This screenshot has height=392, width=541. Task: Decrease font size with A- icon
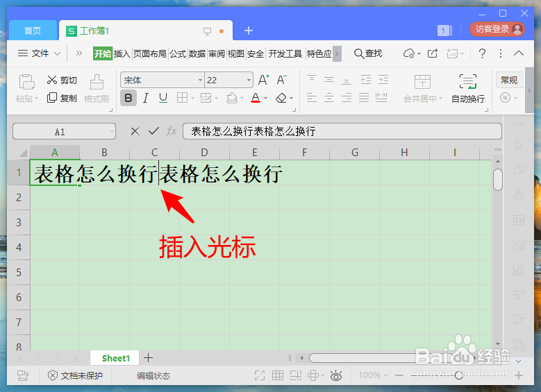click(x=281, y=80)
